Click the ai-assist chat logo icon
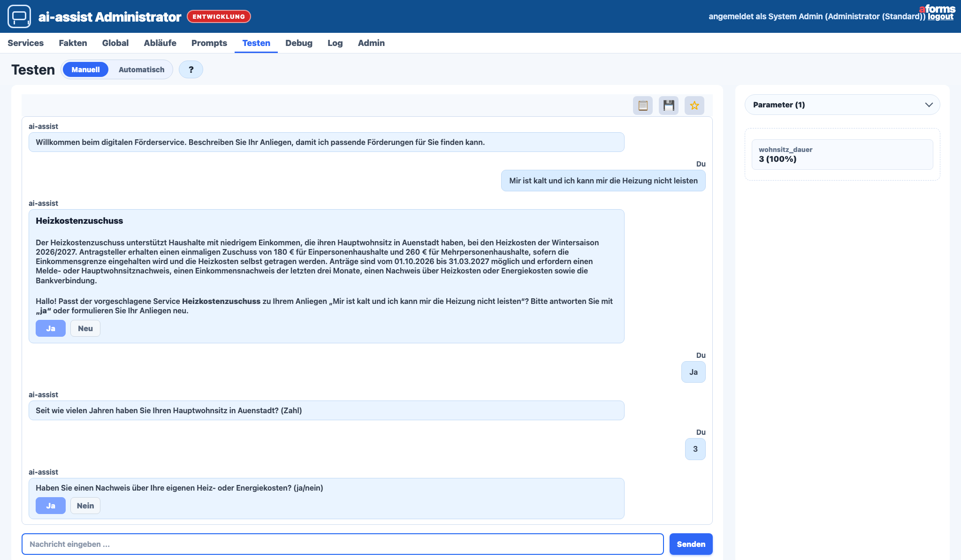961x560 pixels. coord(19,16)
